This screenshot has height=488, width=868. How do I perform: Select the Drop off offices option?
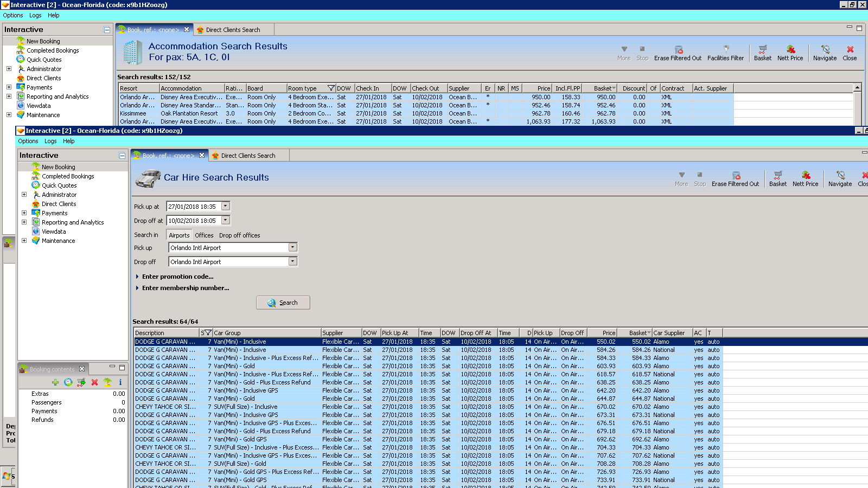239,235
